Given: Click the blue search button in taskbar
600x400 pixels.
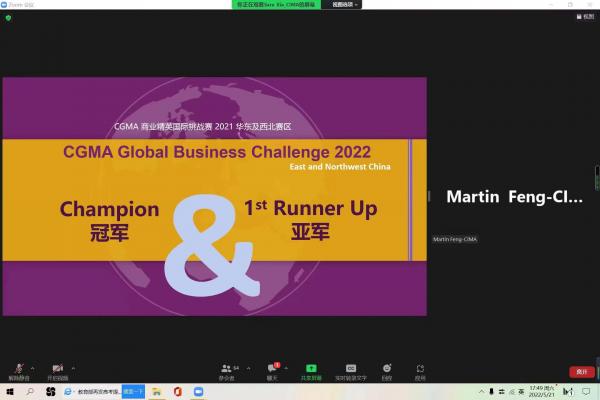Looking at the screenshot, I should tap(134, 392).
